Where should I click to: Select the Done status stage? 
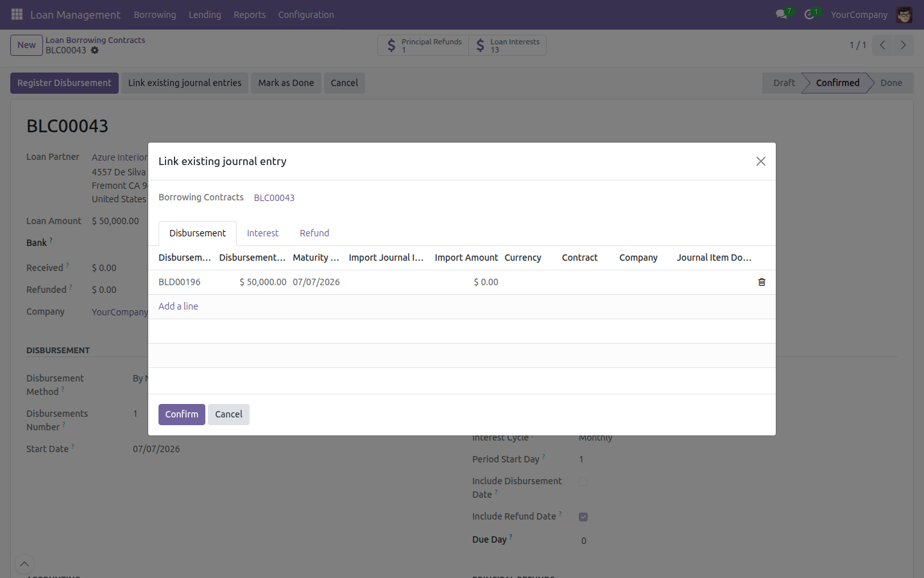click(x=891, y=83)
